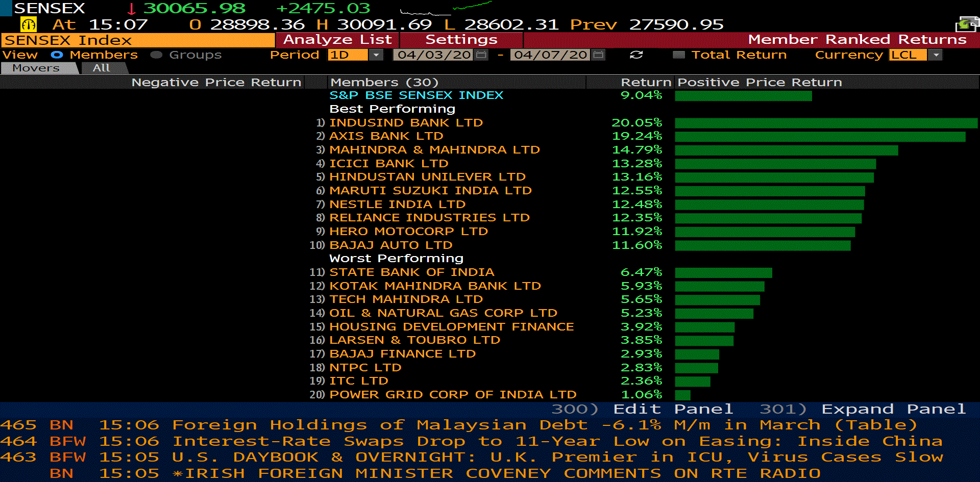Select the Groups view radio button
The height and width of the screenshot is (482, 980).
tap(156, 55)
